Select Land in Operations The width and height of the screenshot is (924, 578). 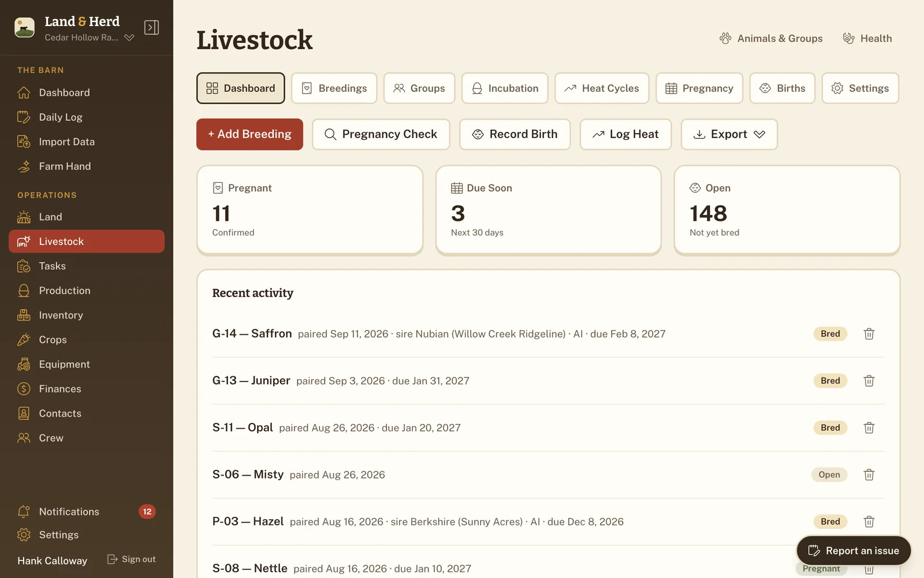tap(87, 217)
